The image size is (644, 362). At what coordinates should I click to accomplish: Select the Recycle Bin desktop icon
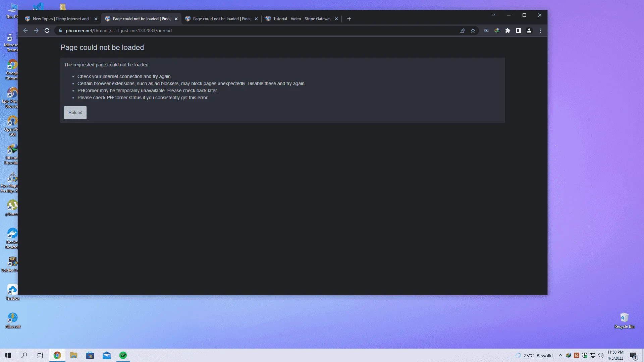(624, 320)
